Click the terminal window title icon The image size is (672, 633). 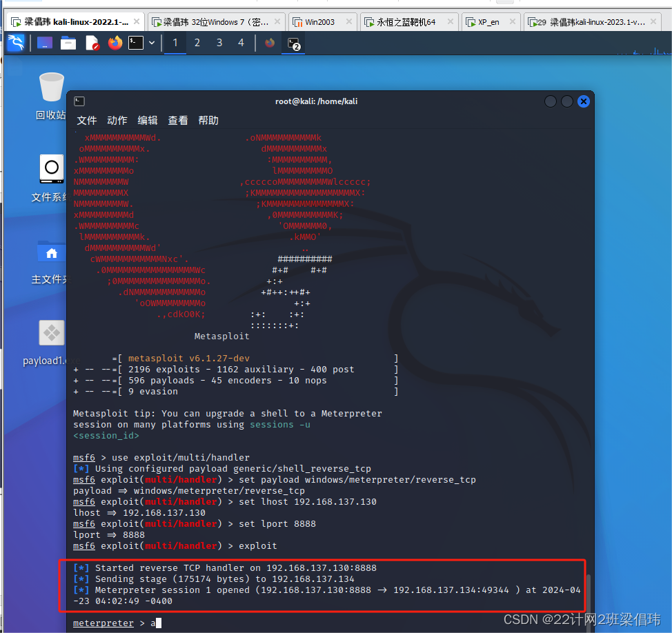point(79,101)
